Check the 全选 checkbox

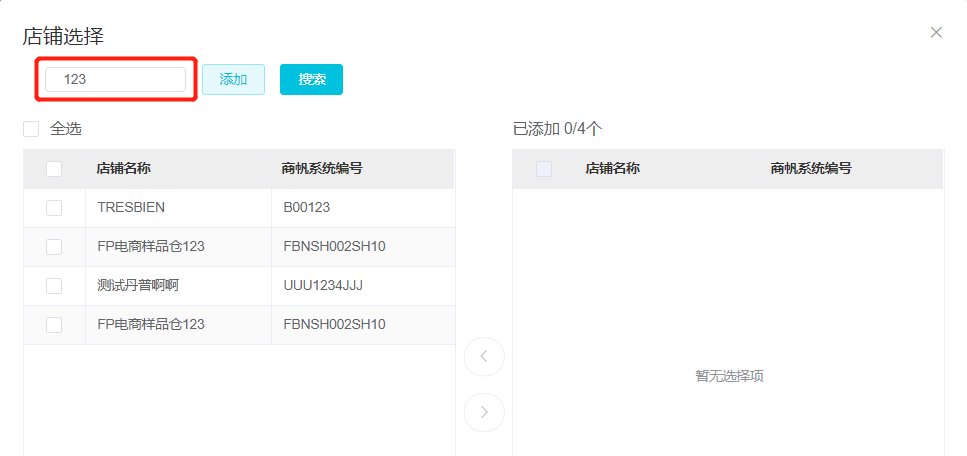(31, 129)
